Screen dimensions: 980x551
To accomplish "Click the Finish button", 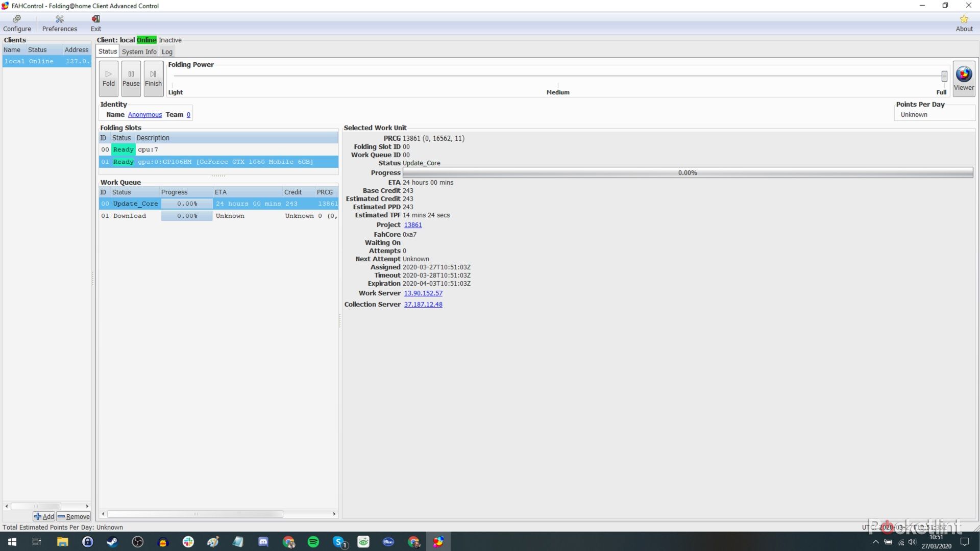I will (x=153, y=78).
